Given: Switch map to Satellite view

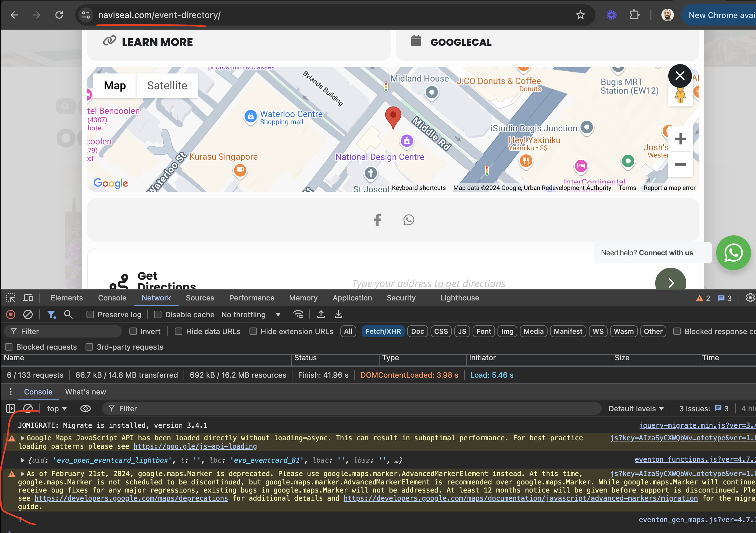Looking at the screenshot, I should click(167, 86).
